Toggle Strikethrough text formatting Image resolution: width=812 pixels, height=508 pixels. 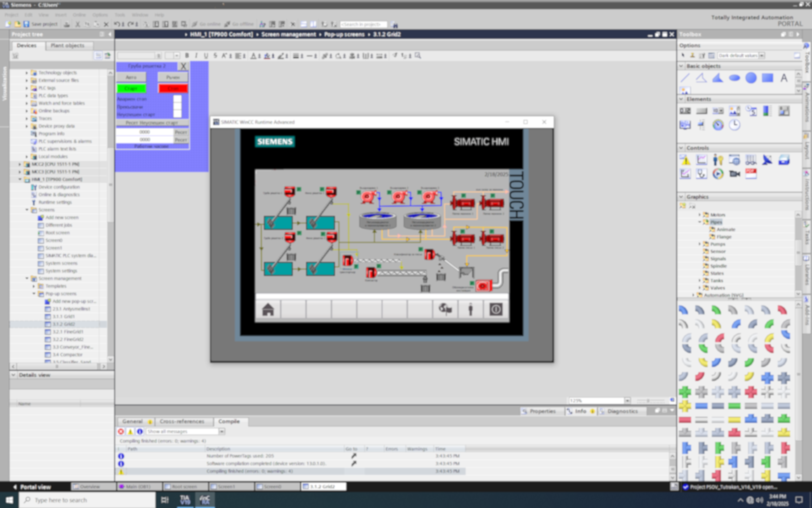pyautogui.click(x=215, y=56)
